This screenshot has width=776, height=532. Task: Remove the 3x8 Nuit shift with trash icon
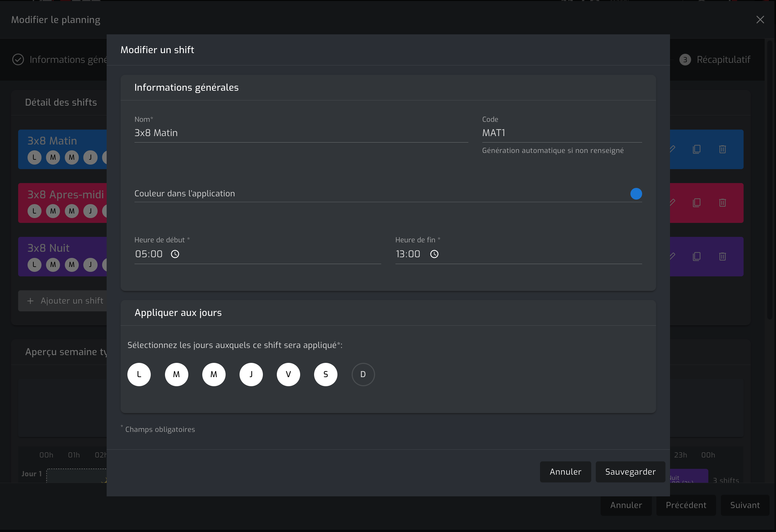point(722,256)
